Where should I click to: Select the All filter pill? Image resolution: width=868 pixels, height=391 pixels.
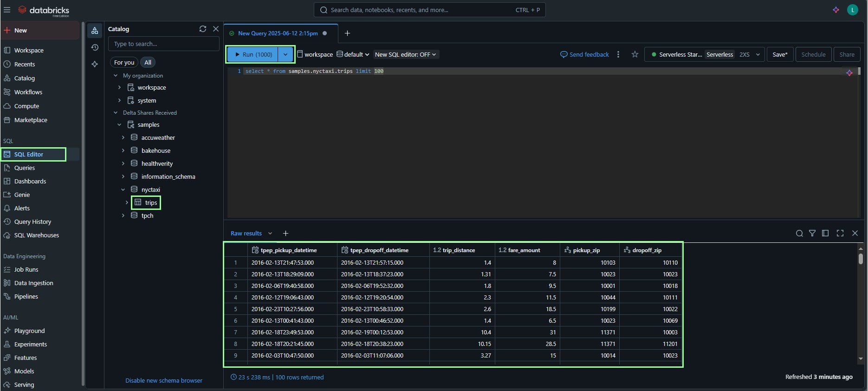(x=148, y=62)
